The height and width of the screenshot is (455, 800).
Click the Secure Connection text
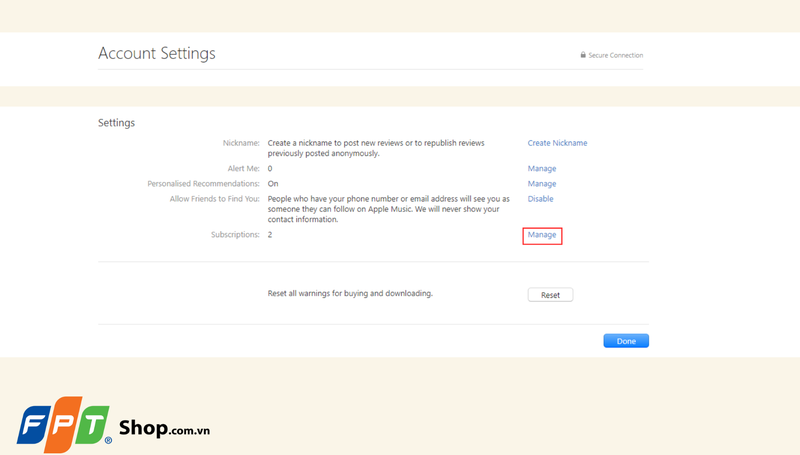[616, 55]
